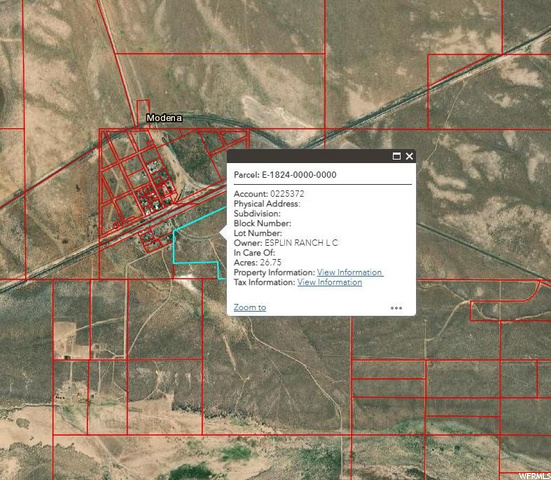The height and width of the screenshot is (480, 551).
Task: Open Tax Information View Information link
Action: pyautogui.click(x=330, y=282)
